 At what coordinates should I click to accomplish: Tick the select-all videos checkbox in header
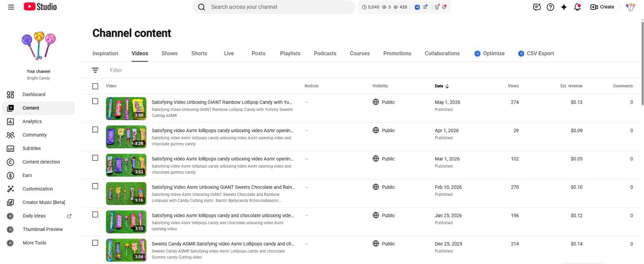(x=95, y=86)
